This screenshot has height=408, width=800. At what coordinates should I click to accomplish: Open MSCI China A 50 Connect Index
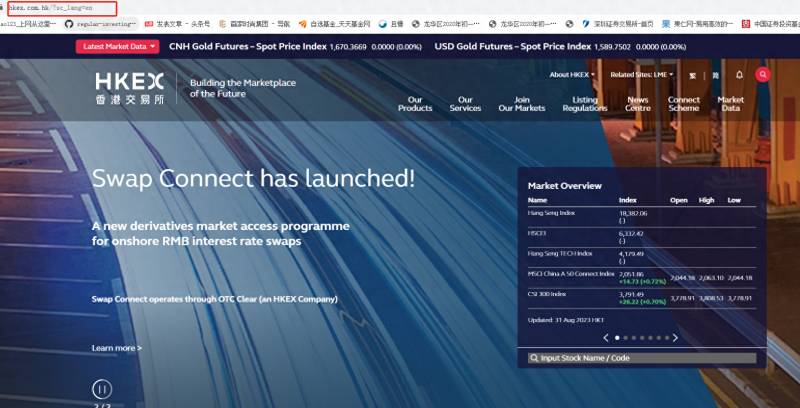coord(642,278)
